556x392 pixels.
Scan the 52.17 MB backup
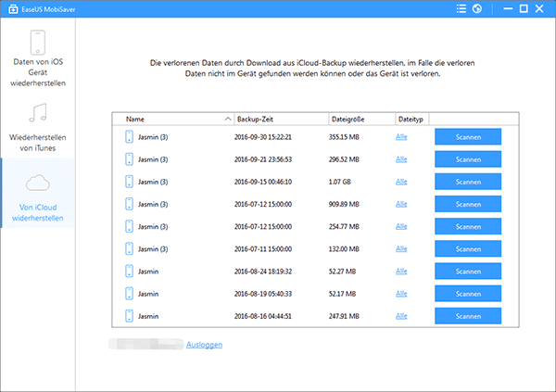tap(468, 293)
